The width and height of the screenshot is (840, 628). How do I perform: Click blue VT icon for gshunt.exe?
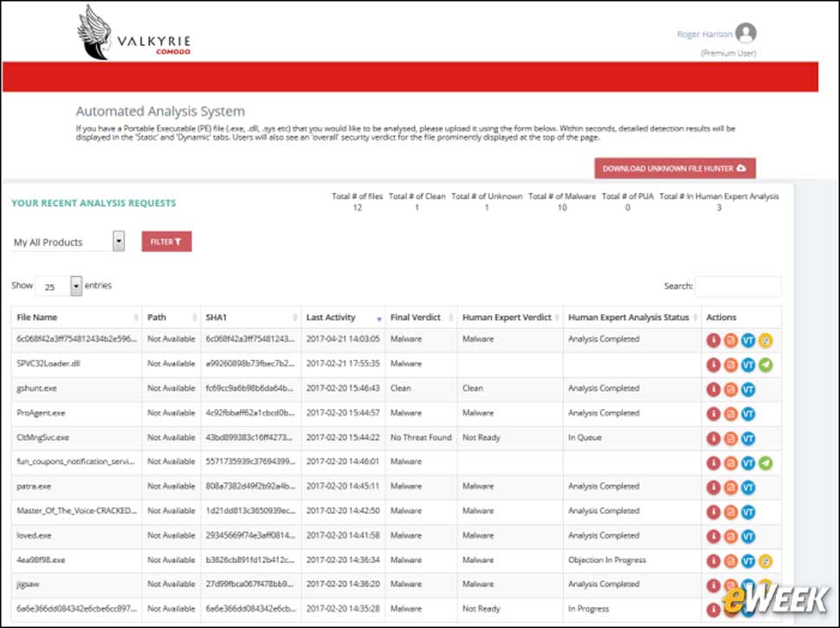pyautogui.click(x=748, y=389)
